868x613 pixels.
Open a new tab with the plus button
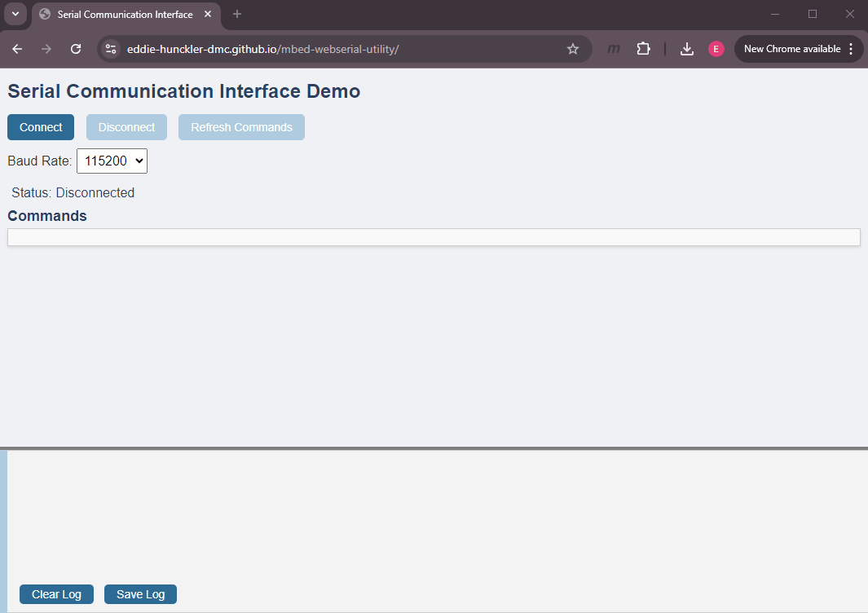237,14
